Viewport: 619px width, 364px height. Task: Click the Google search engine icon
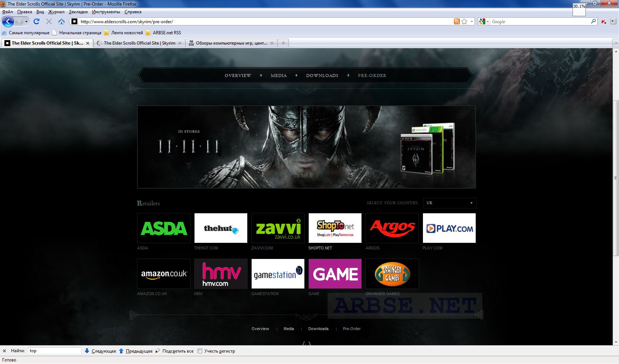pyautogui.click(x=482, y=21)
